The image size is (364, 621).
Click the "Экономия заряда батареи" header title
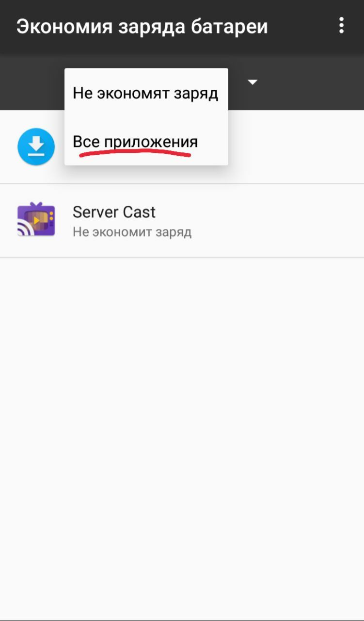[142, 26]
